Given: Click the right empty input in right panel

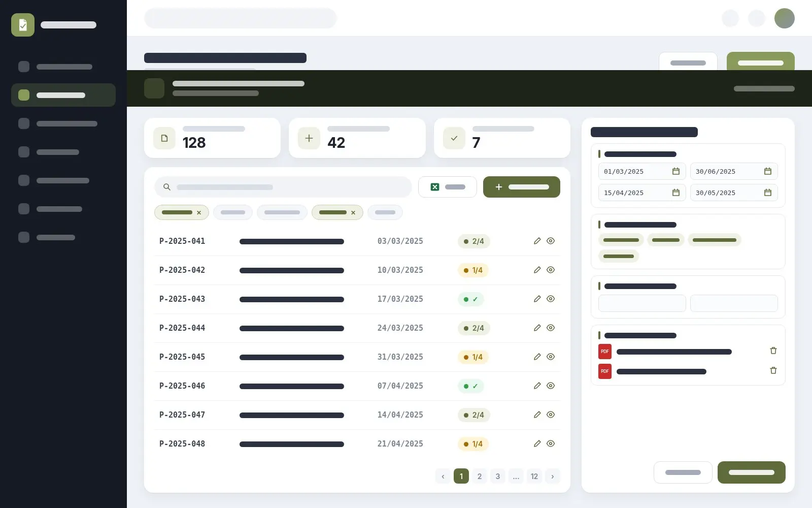Looking at the screenshot, I should click(x=734, y=303).
